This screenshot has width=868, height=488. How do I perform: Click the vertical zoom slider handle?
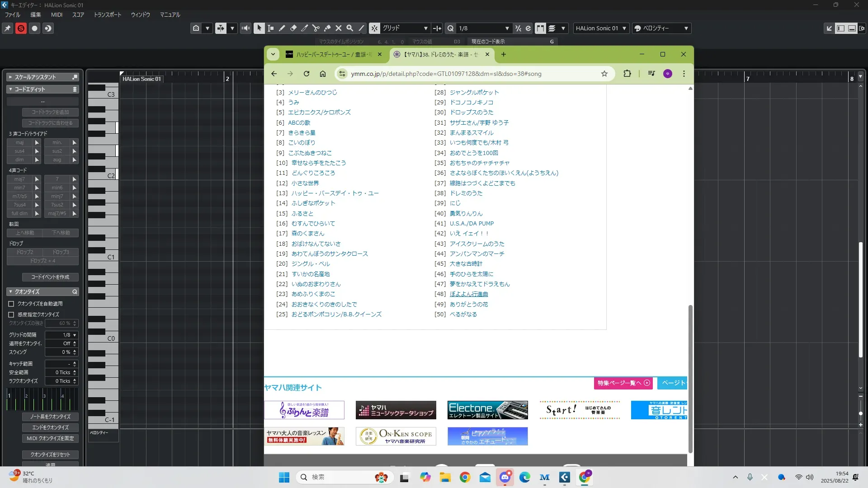pos(860,413)
